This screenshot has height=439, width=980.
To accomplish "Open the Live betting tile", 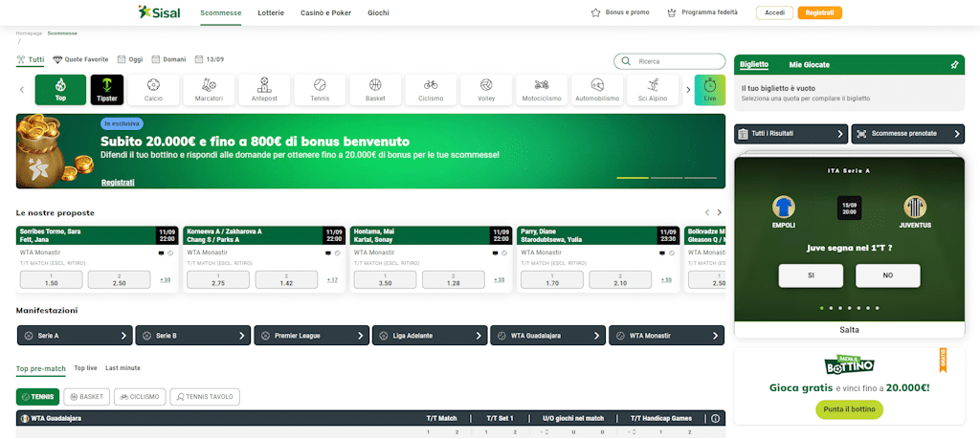I will click(x=709, y=90).
